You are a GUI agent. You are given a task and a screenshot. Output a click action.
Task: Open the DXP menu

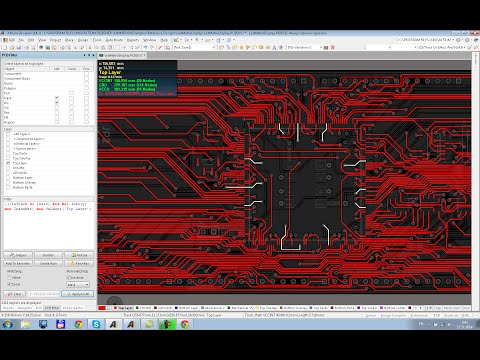click(9, 40)
